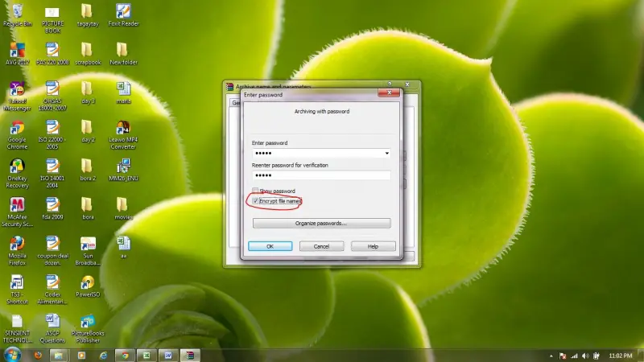The width and height of the screenshot is (644, 362).
Task: Open the OneKey Recovery shortcut
Action: [x=17, y=173]
